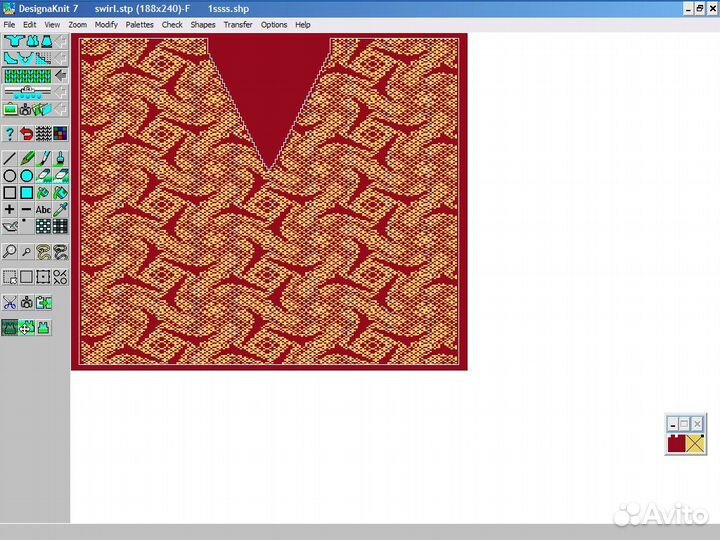Pick the yellow crossed palette swatch
720x540 pixels.
click(696, 444)
